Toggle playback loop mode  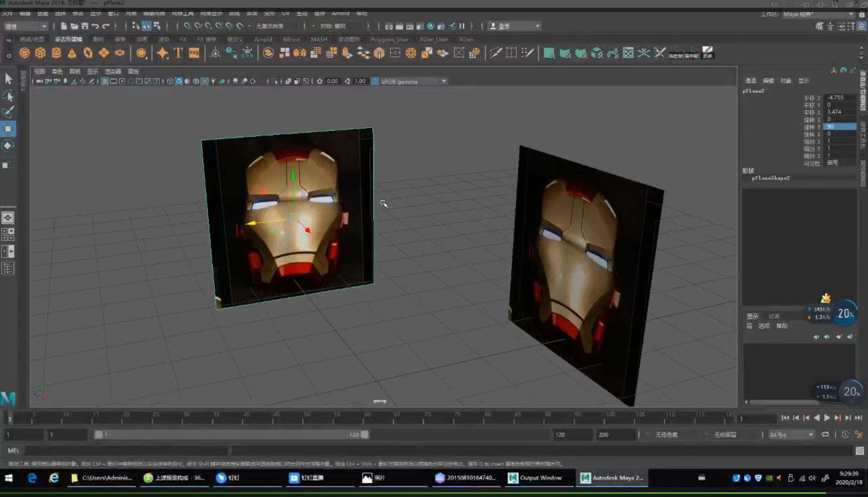click(x=825, y=434)
